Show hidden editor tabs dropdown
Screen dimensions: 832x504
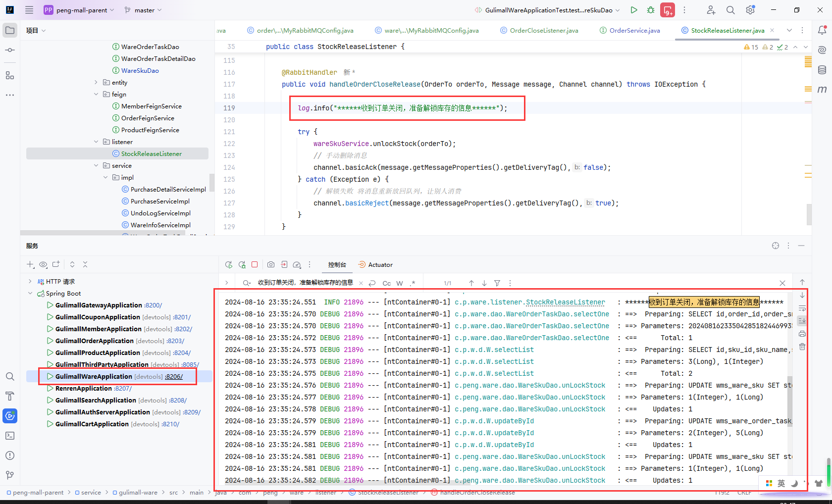point(789,30)
